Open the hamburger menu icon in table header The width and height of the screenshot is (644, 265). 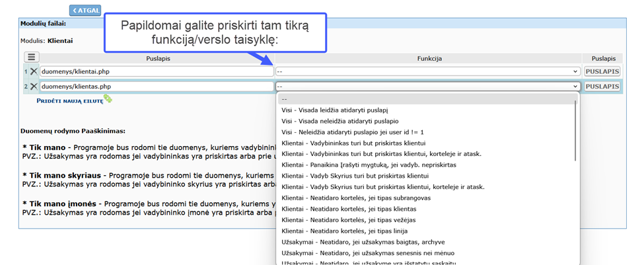pyautogui.click(x=31, y=57)
